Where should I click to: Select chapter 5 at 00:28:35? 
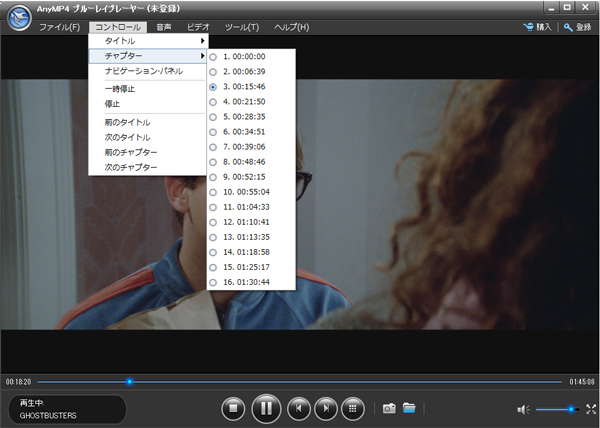pos(251,117)
